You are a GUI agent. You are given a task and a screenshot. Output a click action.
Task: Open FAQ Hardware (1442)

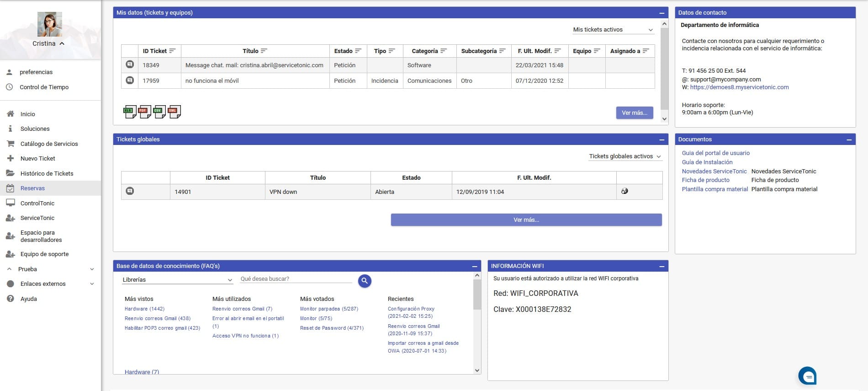[x=144, y=309]
